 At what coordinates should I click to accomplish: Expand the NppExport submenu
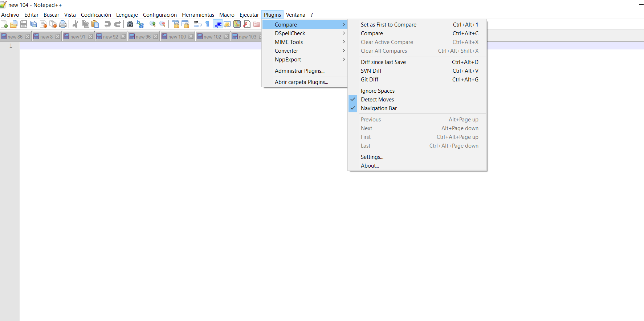pos(305,60)
